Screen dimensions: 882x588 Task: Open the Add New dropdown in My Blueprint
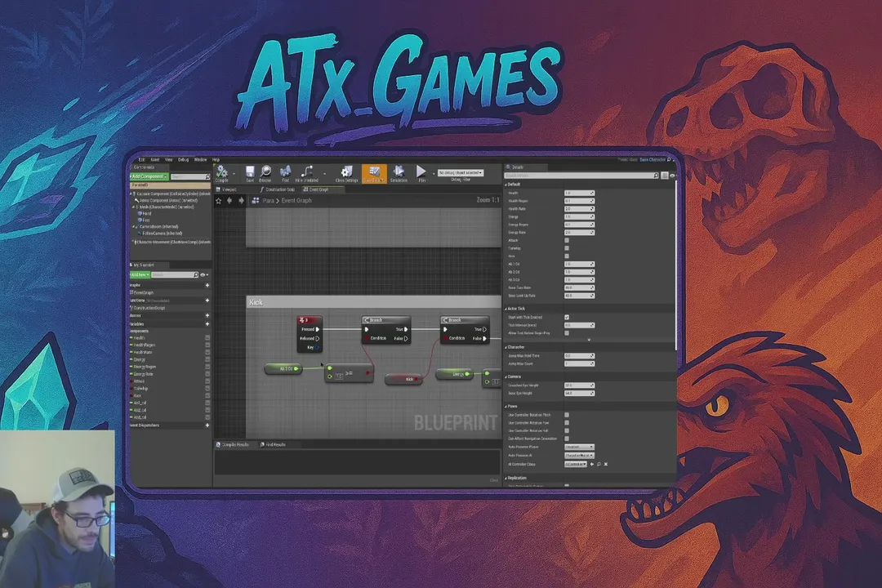[140, 274]
